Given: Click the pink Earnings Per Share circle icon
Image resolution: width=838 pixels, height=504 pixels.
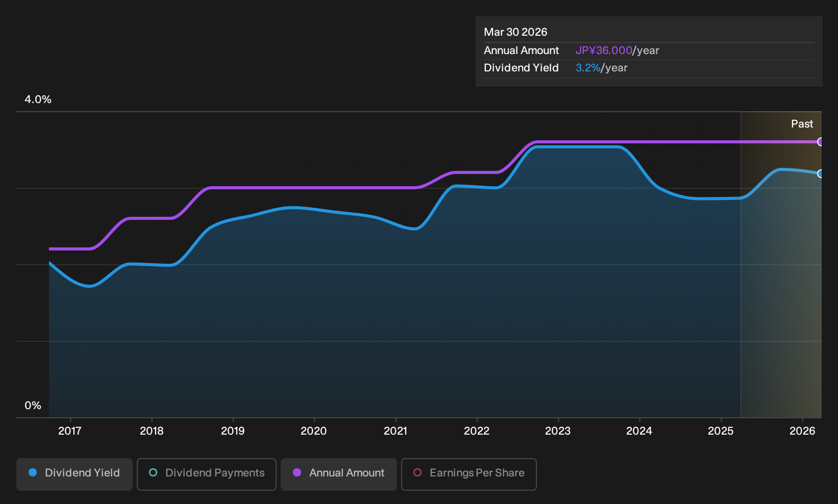Looking at the screenshot, I should 417,472.
